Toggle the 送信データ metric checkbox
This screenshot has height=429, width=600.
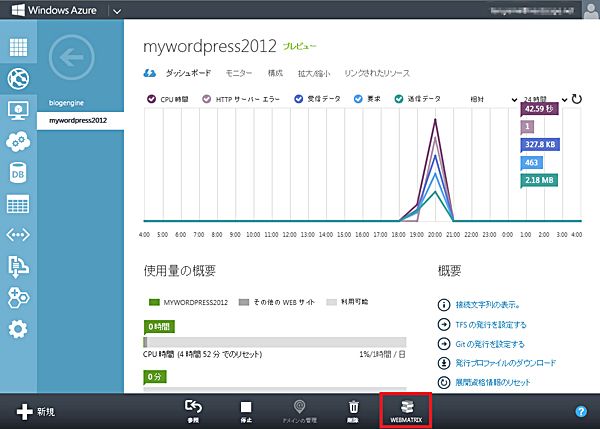click(x=399, y=99)
